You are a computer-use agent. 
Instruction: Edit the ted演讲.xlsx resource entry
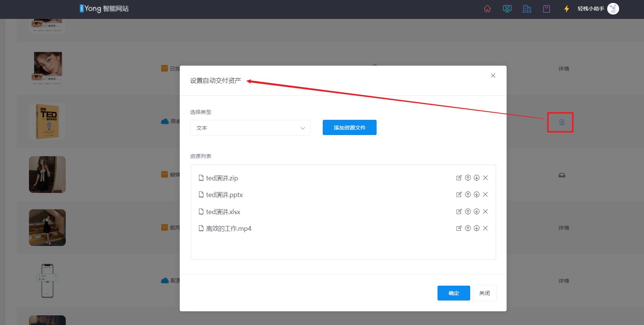click(x=459, y=211)
